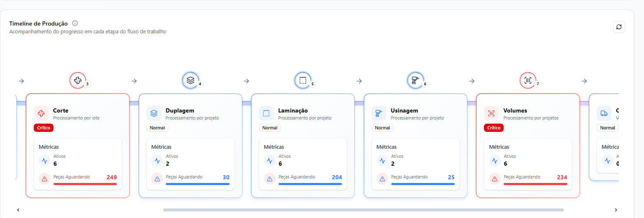Click the warning icon in Laminação metrics
644x218 pixels.
[x=270, y=179]
